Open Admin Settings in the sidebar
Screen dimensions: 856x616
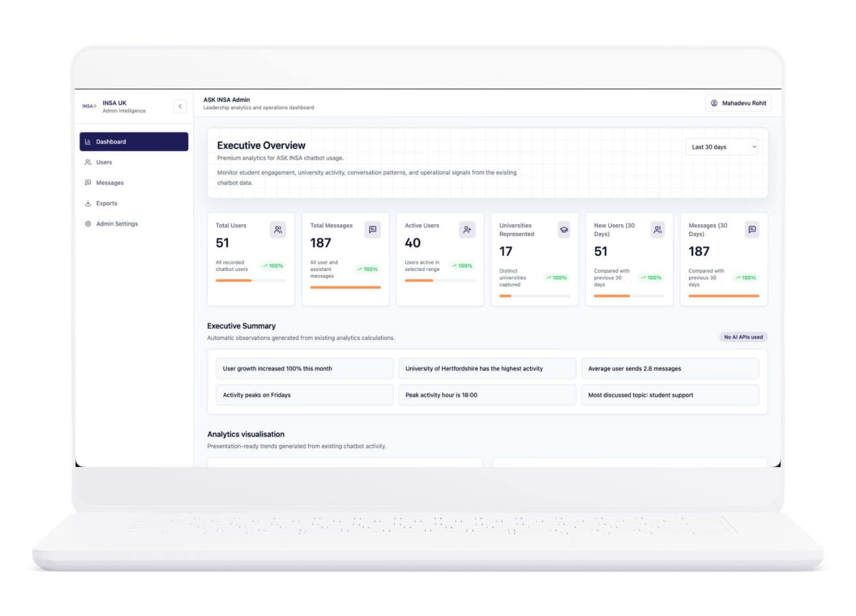click(x=134, y=224)
